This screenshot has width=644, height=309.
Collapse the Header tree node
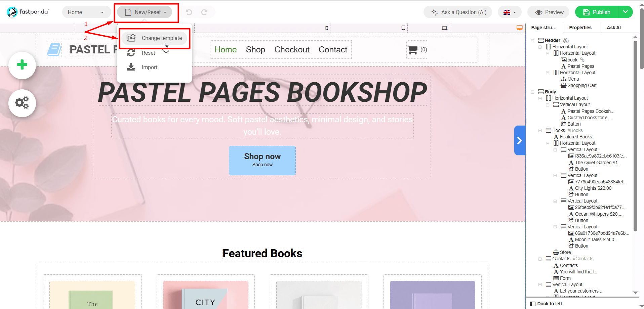[532, 41]
